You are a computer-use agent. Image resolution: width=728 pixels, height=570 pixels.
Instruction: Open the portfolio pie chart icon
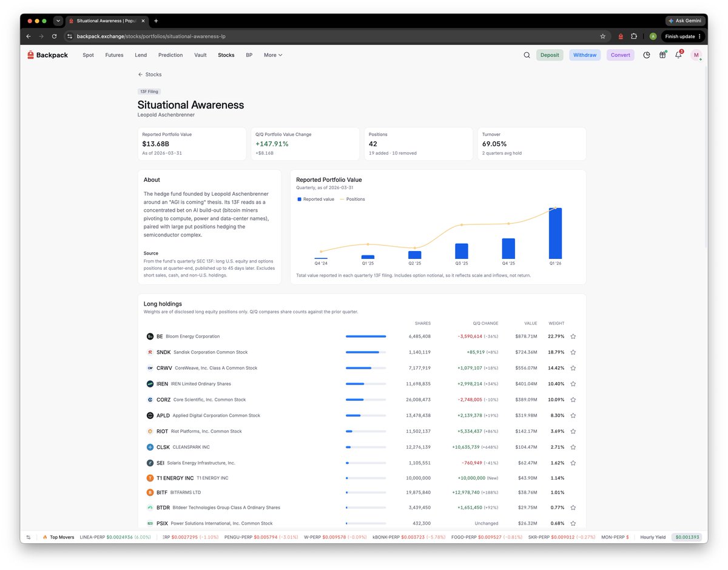(647, 55)
